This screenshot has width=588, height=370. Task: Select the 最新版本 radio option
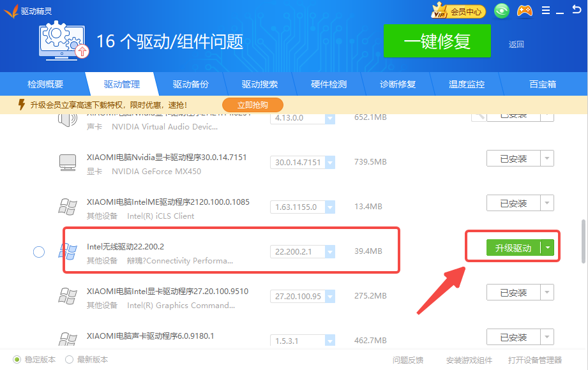point(70,360)
